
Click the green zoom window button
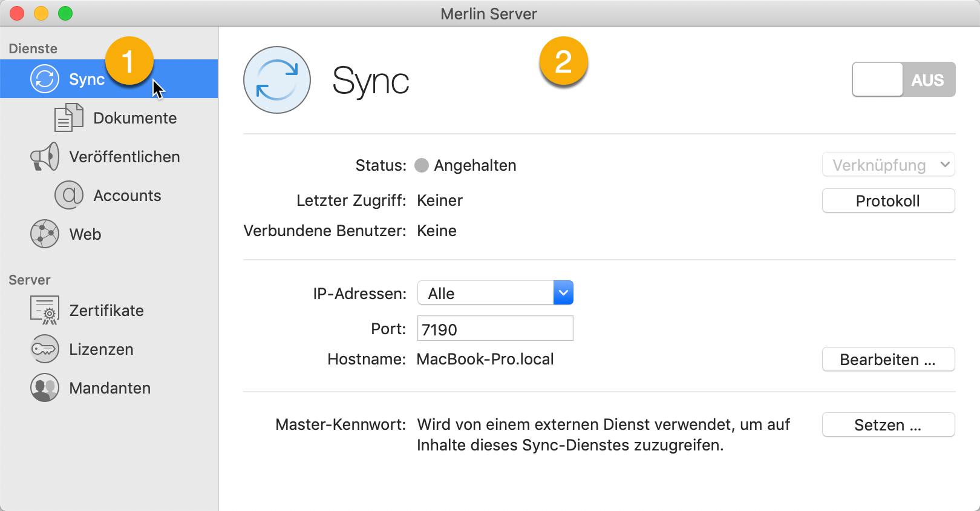[x=65, y=13]
